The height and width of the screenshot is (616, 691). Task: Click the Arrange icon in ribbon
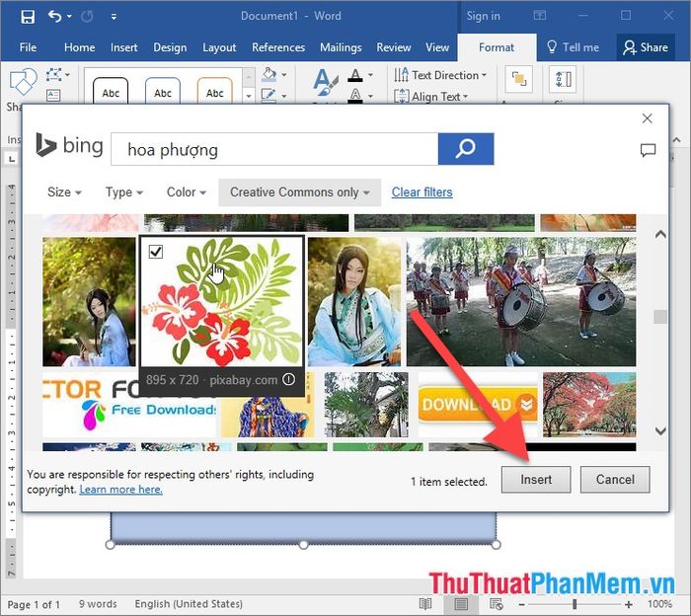(518, 79)
